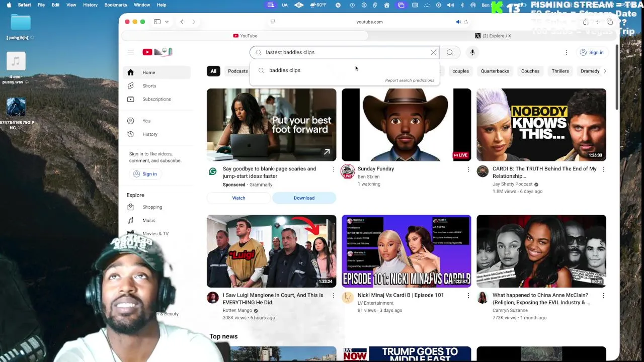Click Ben Stxlen channel avatar
This screenshot has height=362, width=644.
tap(348, 171)
